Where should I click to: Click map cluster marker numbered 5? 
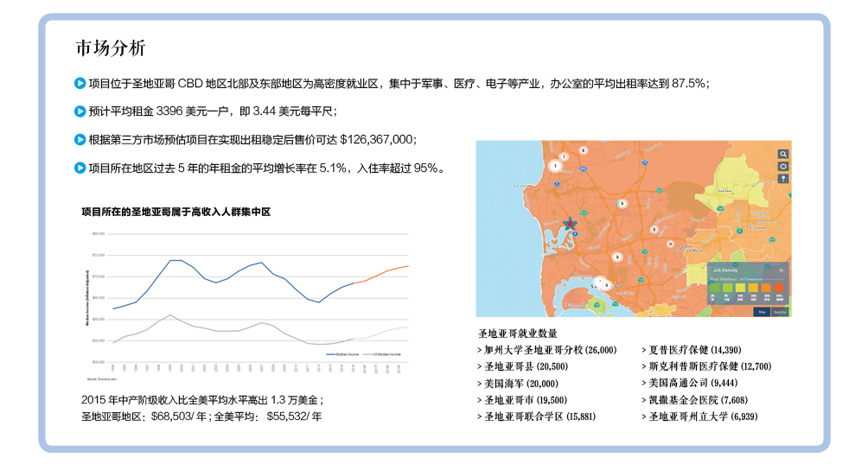(616, 257)
